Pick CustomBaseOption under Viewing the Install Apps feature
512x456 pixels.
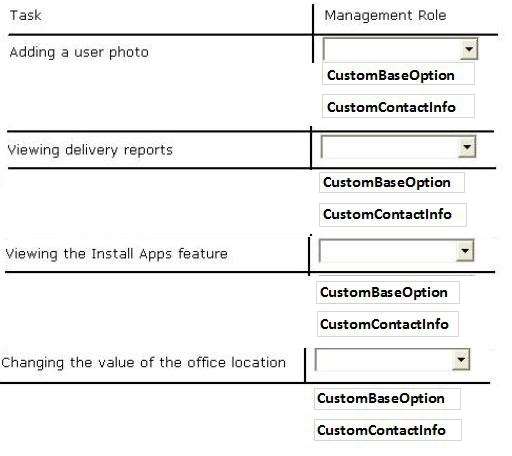(x=388, y=292)
